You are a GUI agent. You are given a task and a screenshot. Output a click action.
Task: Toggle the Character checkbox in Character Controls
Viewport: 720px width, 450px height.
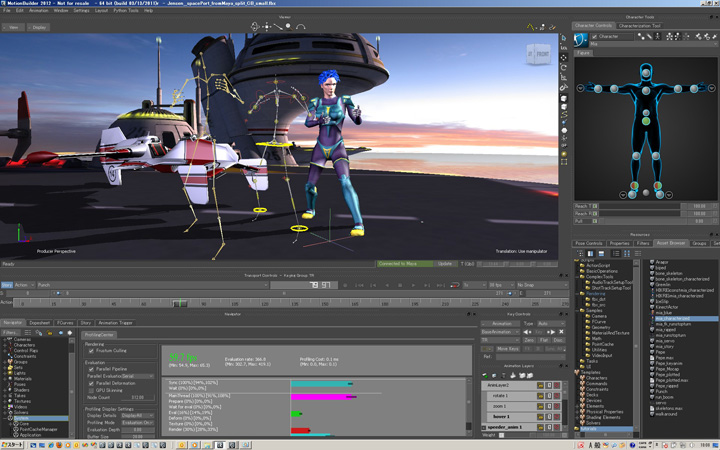595,36
